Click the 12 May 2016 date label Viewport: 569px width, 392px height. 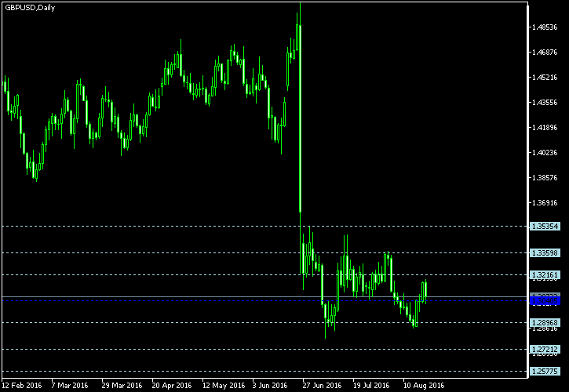tap(224, 385)
